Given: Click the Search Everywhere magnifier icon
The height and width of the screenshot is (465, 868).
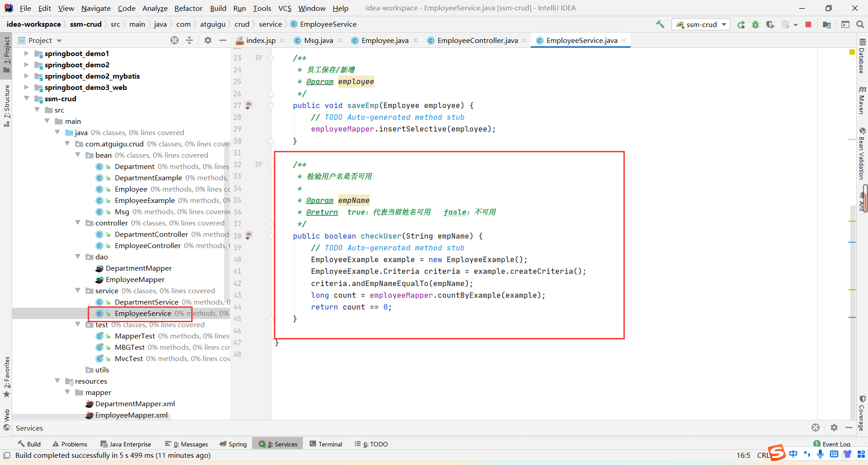Looking at the screenshot, I should (860, 24).
